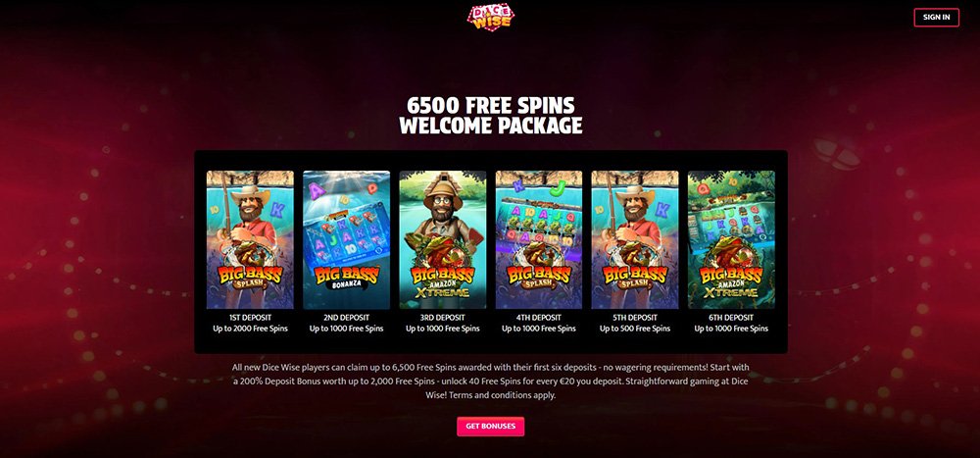
Task: Select the 1st deposit Big Bass Splash thumbnail
Action: click(250, 240)
